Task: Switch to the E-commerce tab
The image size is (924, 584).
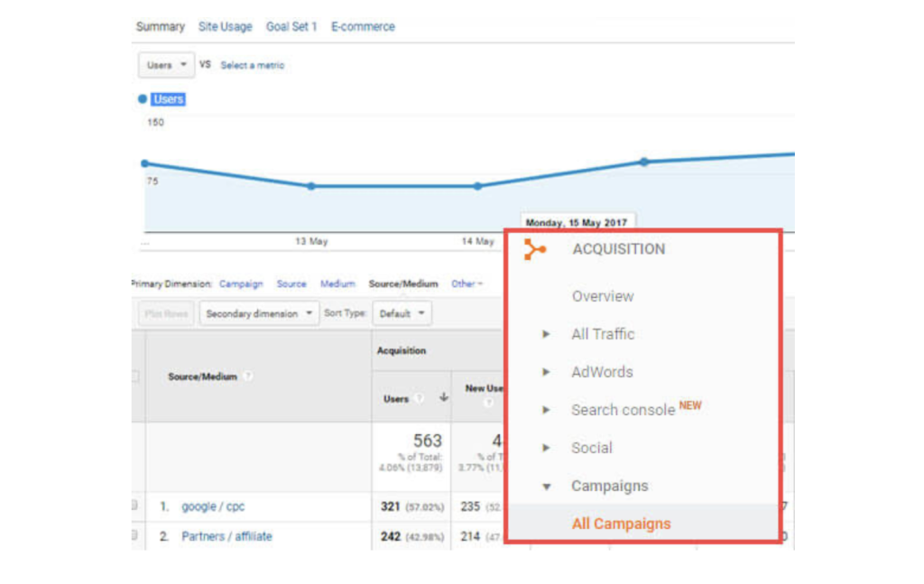Action: (x=363, y=26)
